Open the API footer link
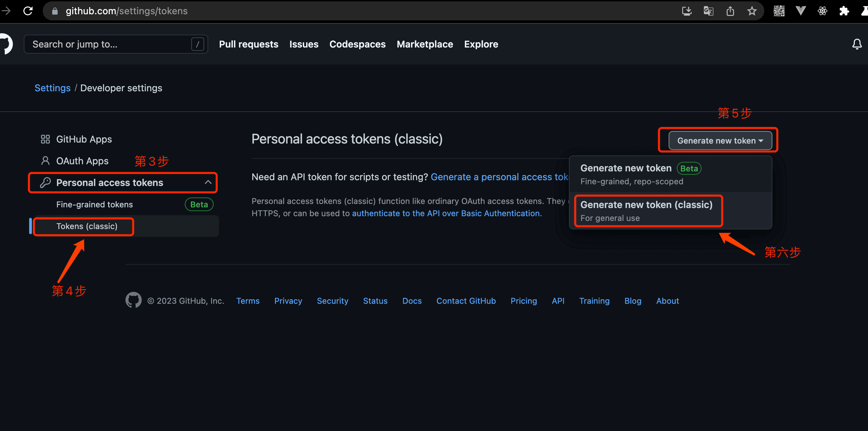Image resolution: width=868 pixels, height=431 pixels. pyautogui.click(x=558, y=301)
